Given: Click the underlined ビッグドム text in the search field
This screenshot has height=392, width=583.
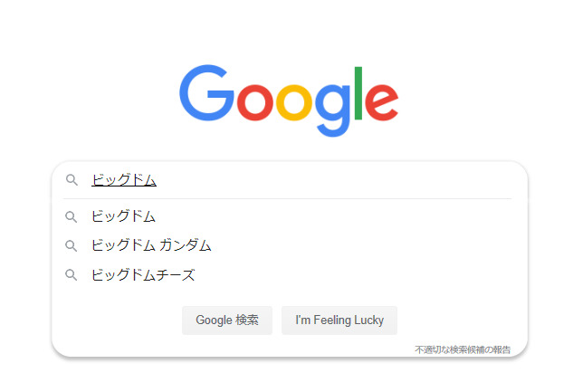Looking at the screenshot, I should coord(124,180).
